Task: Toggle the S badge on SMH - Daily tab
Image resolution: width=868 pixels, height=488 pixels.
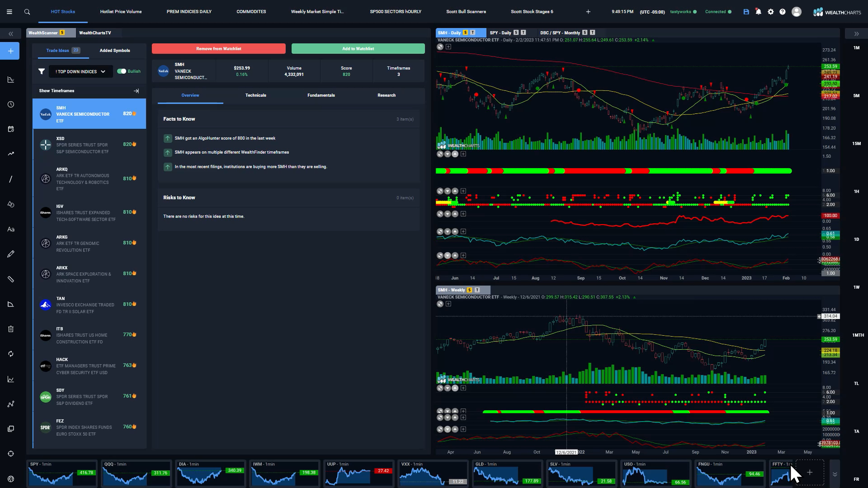Action: pos(465,33)
